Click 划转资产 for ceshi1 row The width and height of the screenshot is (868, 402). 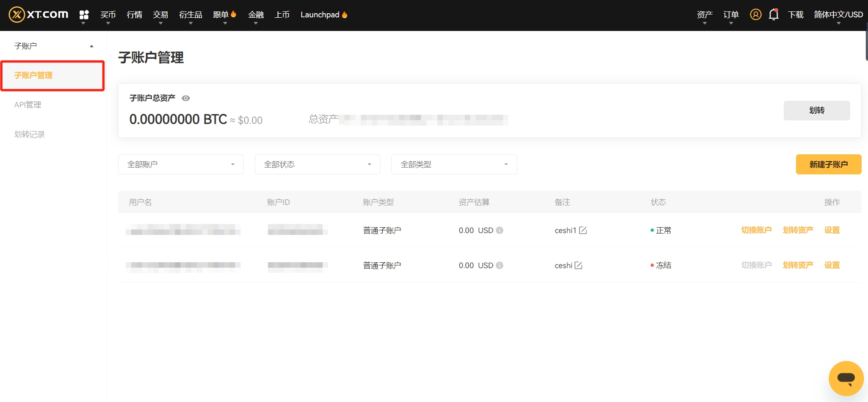point(798,230)
